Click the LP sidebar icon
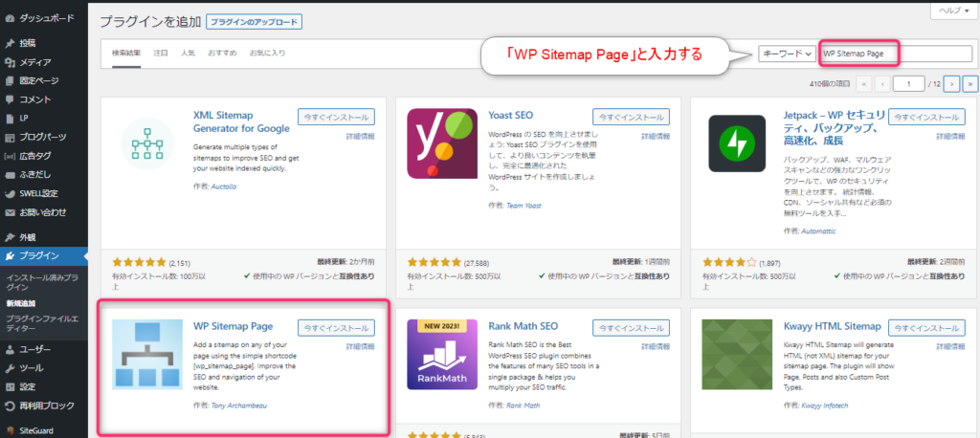 [10, 118]
